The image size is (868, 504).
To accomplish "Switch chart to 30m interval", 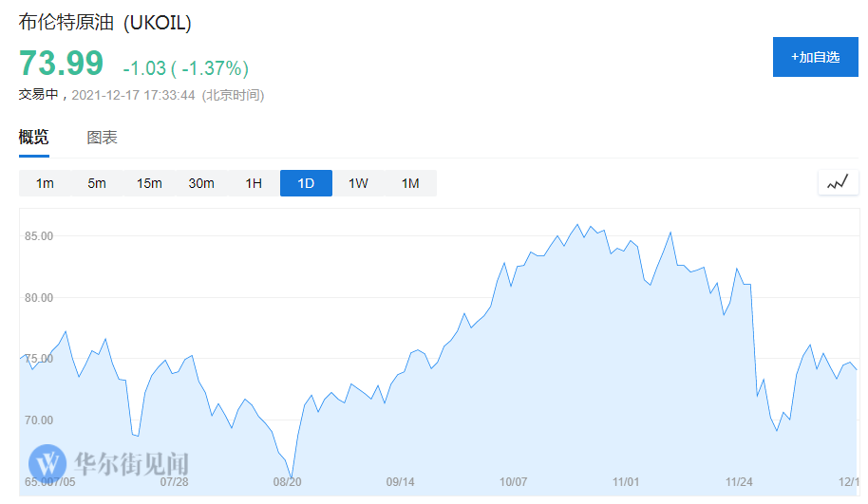I will point(201,183).
